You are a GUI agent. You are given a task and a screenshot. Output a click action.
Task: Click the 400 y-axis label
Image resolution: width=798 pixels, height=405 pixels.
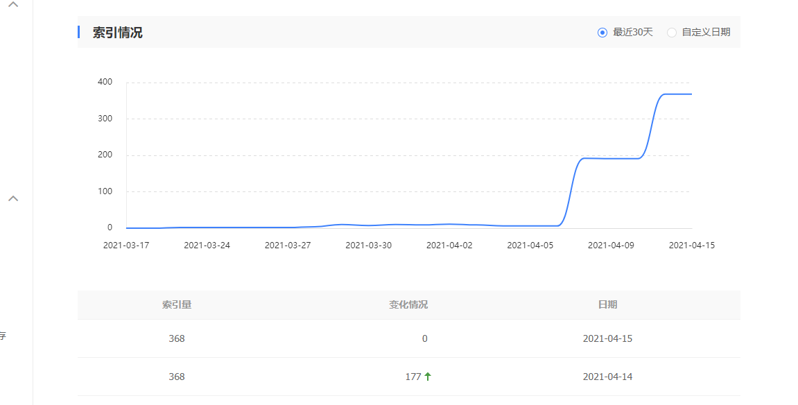pos(105,82)
